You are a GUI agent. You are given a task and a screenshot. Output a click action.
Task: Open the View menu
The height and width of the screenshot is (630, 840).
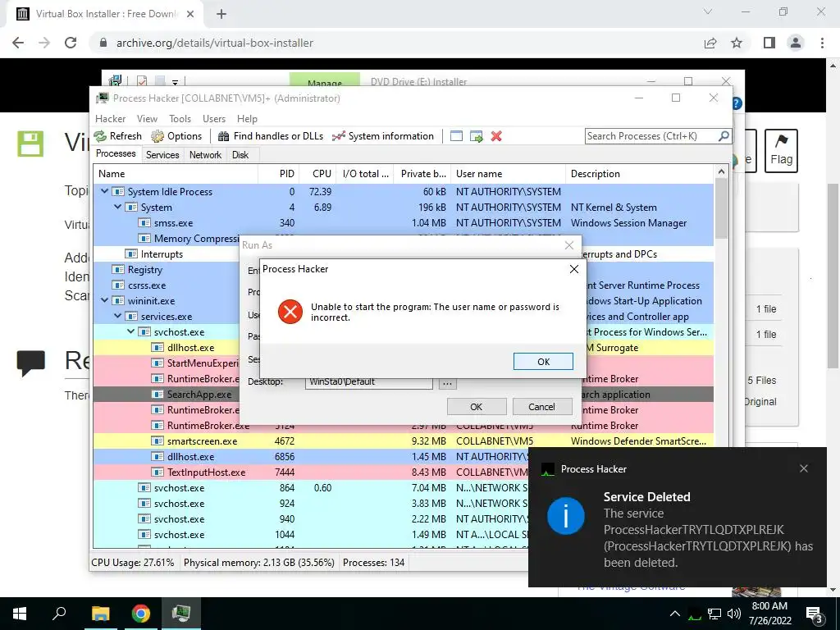coord(147,119)
